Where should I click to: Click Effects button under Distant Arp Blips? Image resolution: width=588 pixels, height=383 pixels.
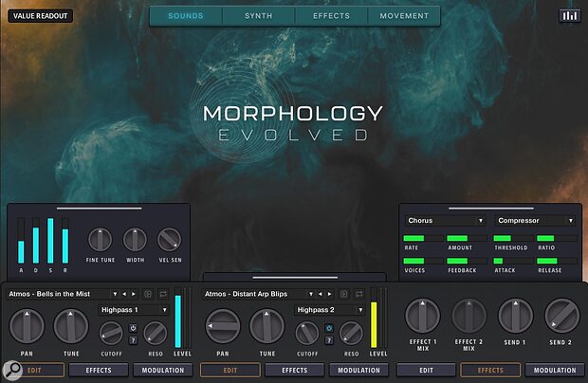pos(294,371)
